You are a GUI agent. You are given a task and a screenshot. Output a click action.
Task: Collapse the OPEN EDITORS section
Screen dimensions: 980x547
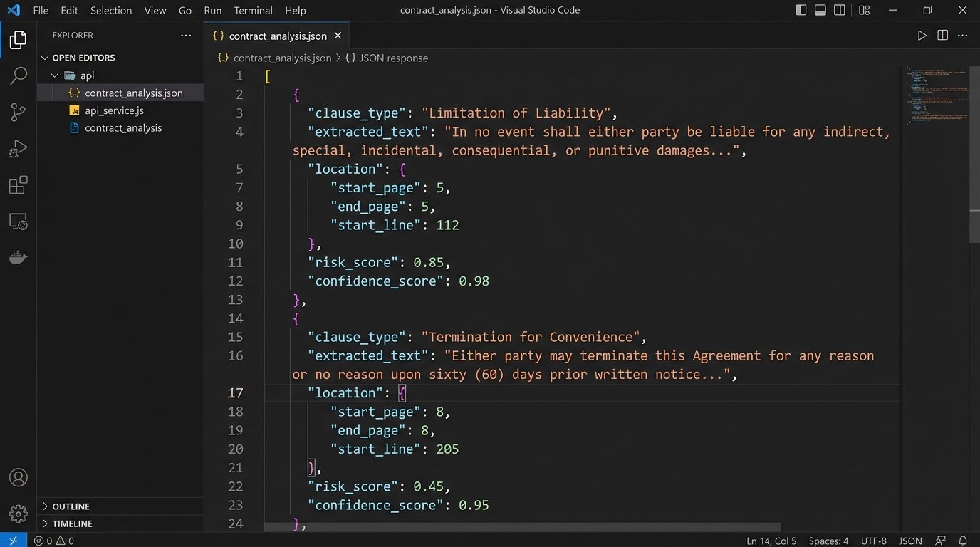[x=45, y=58]
